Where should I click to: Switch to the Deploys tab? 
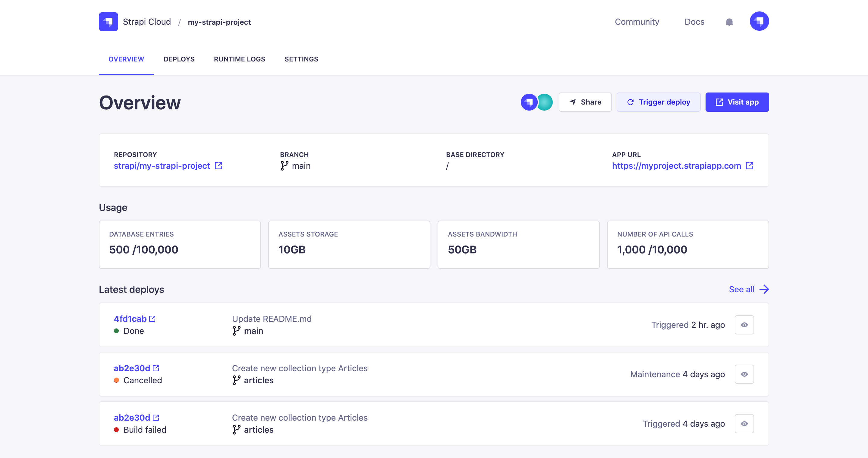pos(178,58)
